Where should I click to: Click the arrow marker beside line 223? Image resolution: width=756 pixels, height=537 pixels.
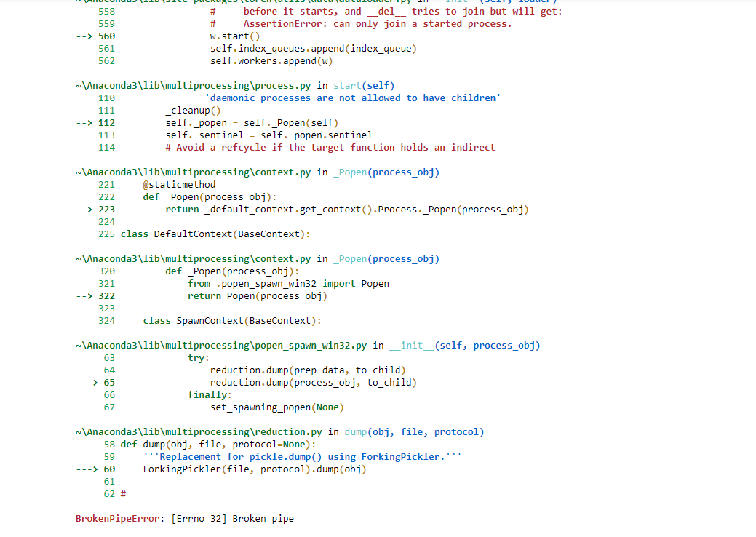84,210
